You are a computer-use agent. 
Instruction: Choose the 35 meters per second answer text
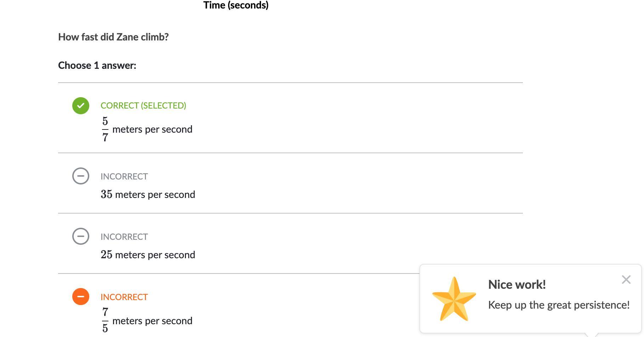(x=148, y=194)
